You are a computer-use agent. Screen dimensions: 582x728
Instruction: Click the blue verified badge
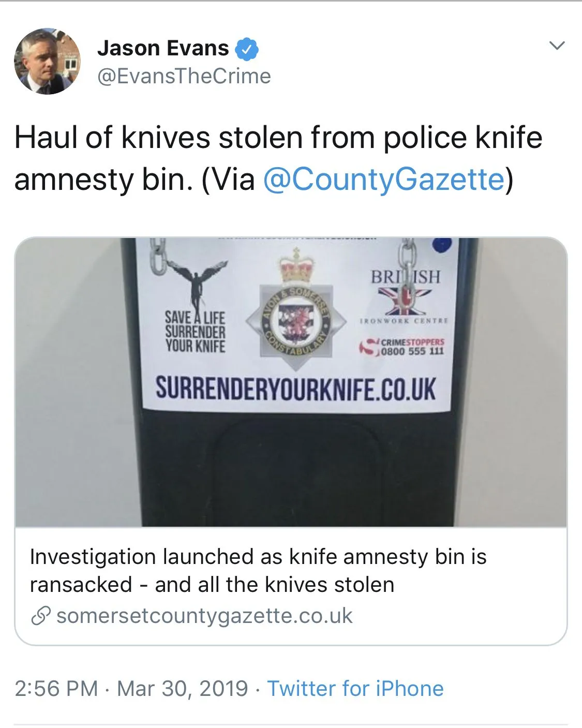point(247,49)
